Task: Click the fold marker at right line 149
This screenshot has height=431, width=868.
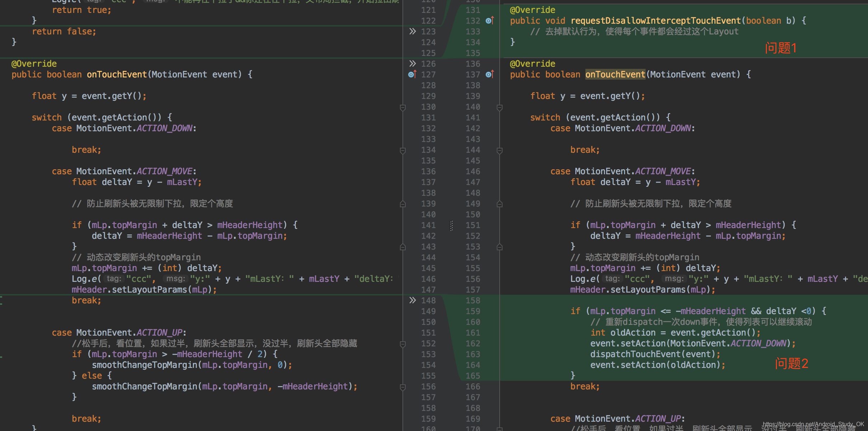Action: (500, 204)
